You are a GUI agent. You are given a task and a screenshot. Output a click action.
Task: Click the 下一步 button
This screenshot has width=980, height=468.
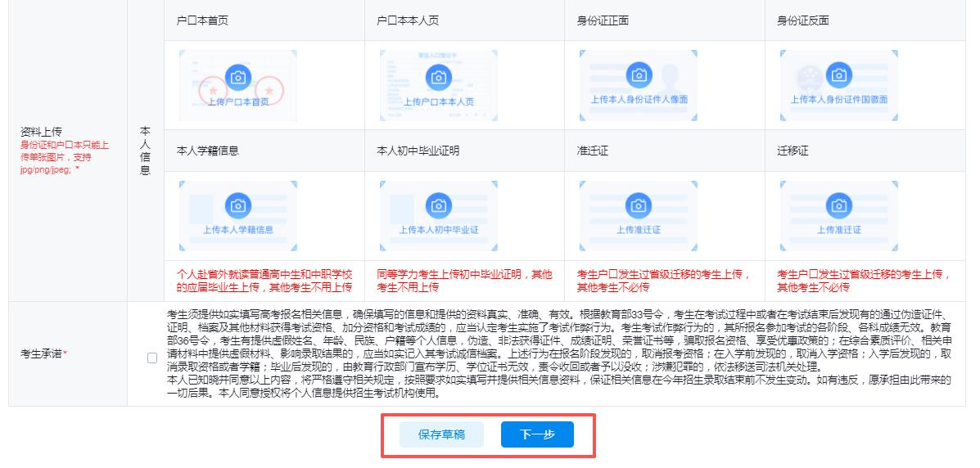click(x=538, y=435)
